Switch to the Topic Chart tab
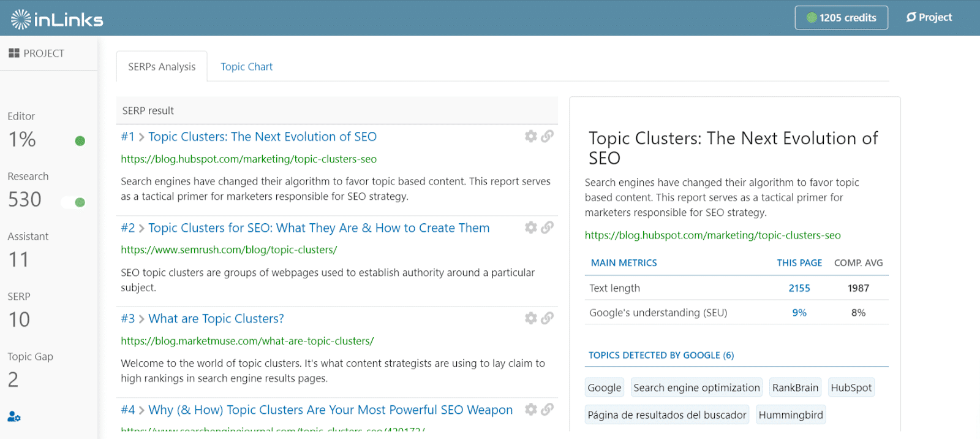Viewport: 980px width, 439px height. click(247, 66)
